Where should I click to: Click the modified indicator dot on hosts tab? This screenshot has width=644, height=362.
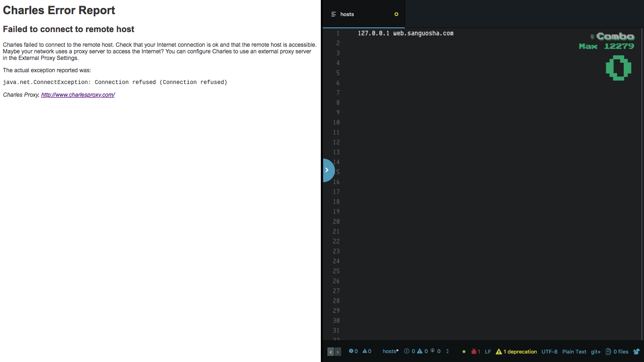(x=396, y=14)
